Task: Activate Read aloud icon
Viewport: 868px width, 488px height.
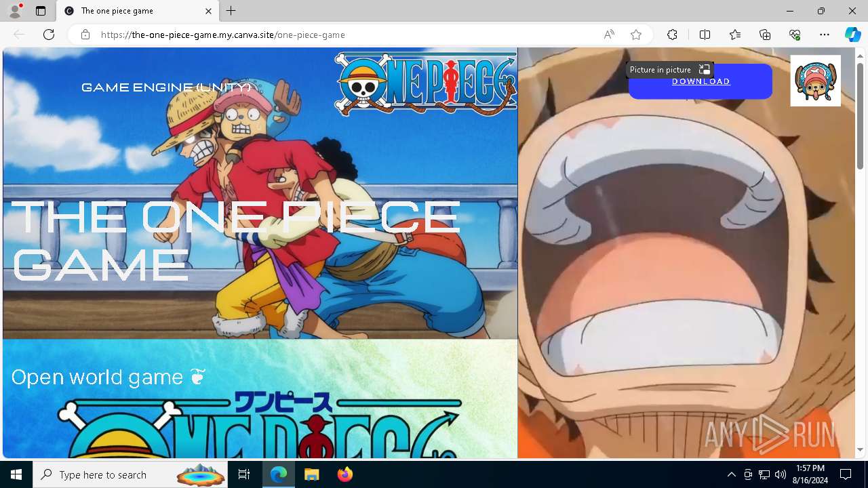Action: [x=609, y=35]
